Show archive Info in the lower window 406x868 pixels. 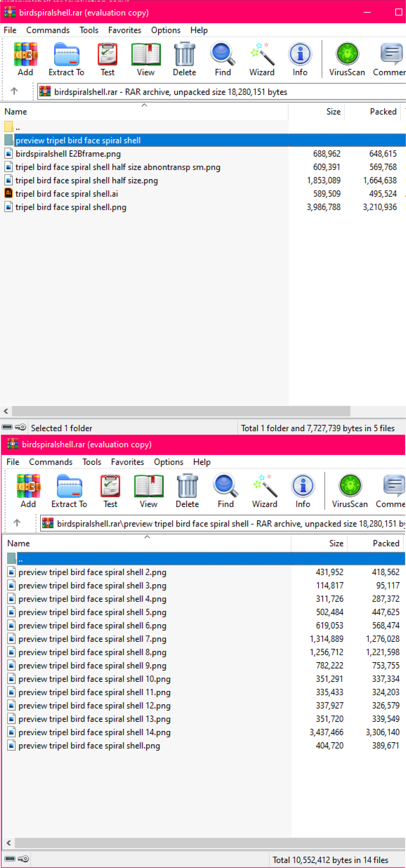coord(303,491)
